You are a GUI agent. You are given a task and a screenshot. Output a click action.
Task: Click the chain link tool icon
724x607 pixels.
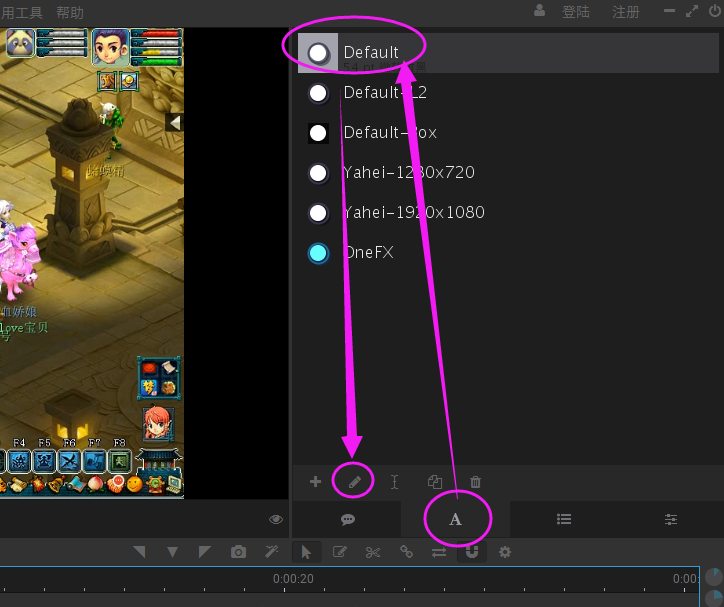point(406,552)
